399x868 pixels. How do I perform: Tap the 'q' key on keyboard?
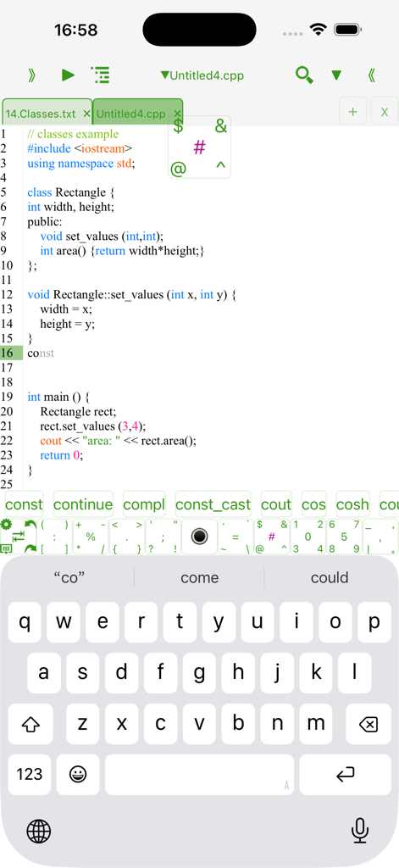click(x=25, y=621)
